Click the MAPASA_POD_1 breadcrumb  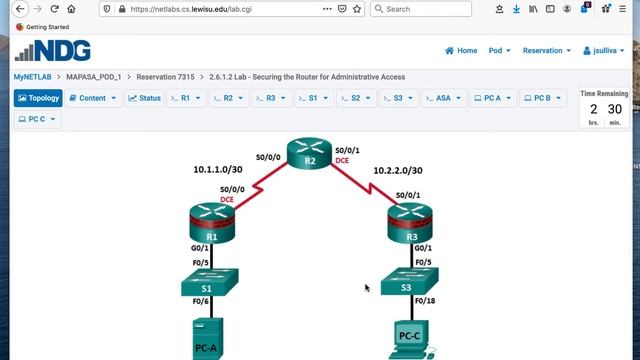(94, 77)
